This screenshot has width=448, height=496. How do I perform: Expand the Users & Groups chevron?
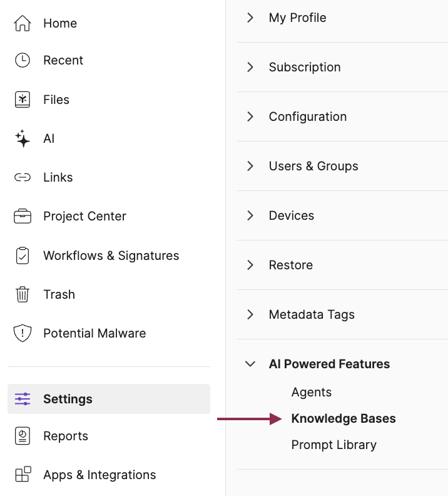click(x=250, y=166)
